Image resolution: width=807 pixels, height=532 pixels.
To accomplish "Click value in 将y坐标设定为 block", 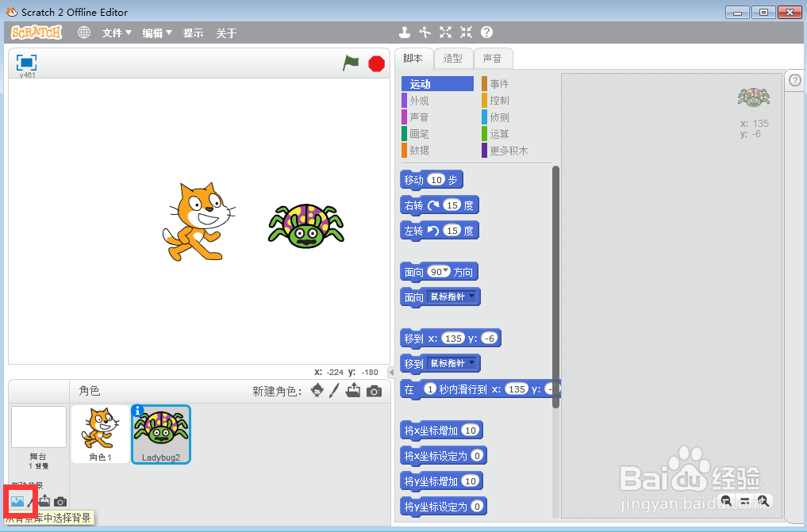I will [477, 507].
